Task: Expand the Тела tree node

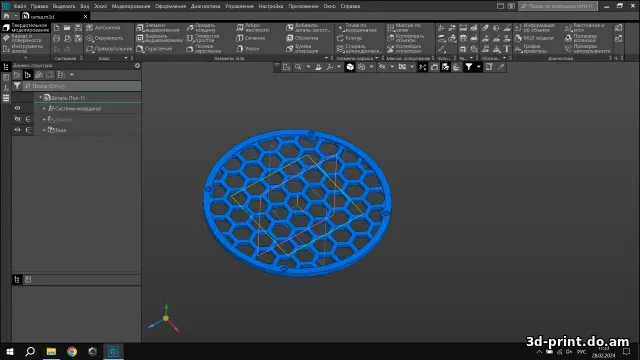Action: [44, 130]
